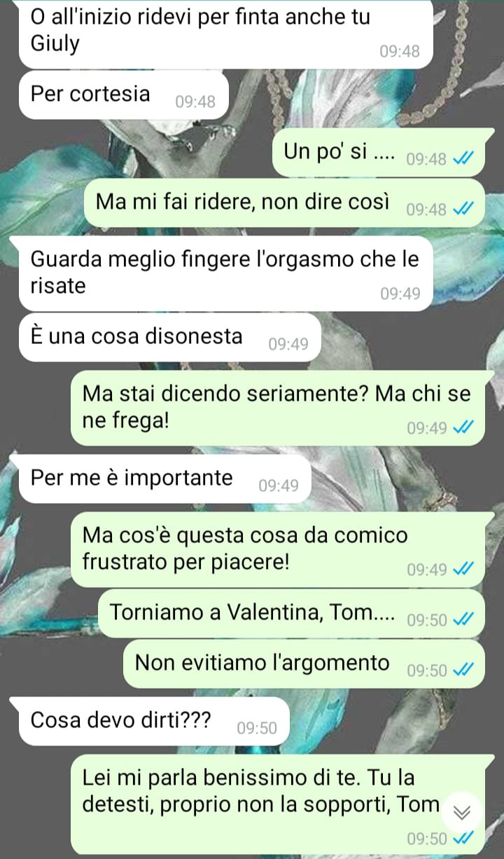The height and width of the screenshot is (859, 504).
Task: Select the 'Torniamo a Valentina, Tom....' bubble
Action: pyautogui.click(x=291, y=613)
